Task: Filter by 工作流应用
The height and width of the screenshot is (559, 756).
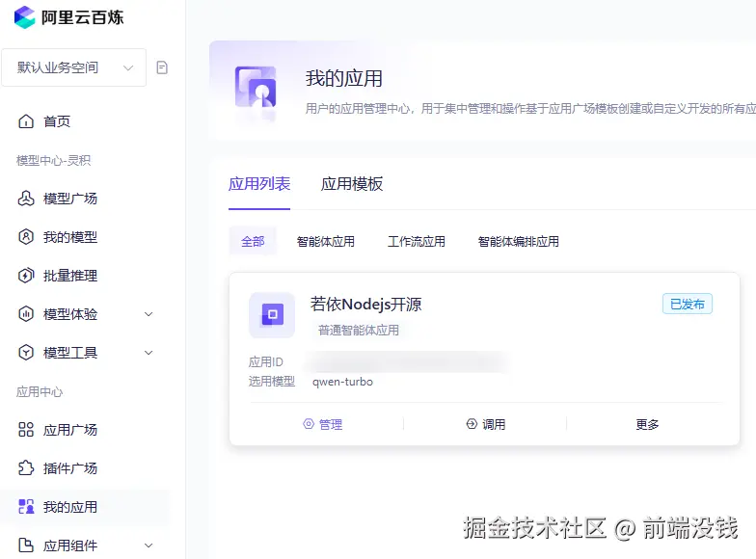Action: [417, 241]
